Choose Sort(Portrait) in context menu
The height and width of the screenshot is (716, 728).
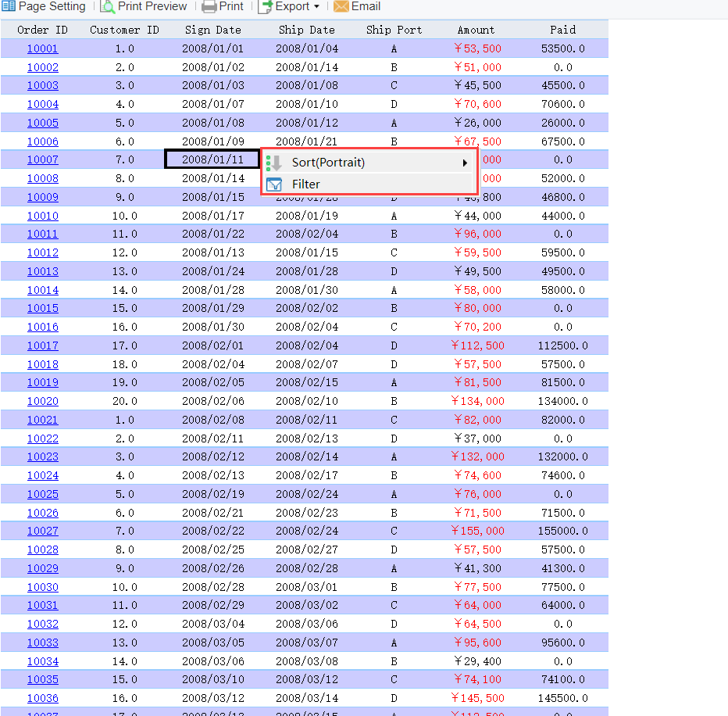click(369, 163)
